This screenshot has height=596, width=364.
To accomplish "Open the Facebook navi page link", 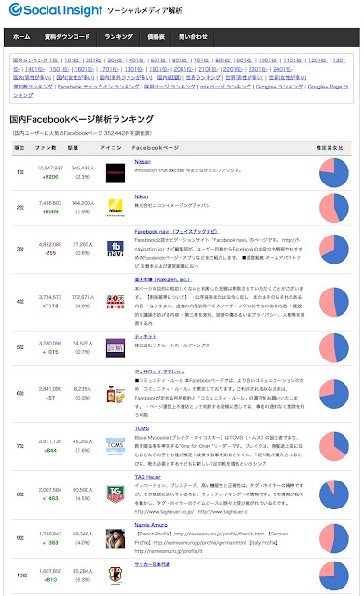I will pos(177,231).
